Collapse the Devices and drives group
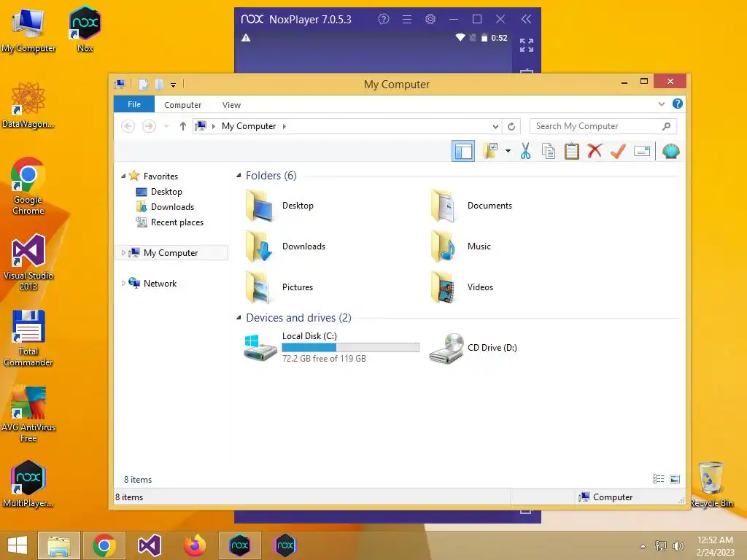 (x=239, y=318)
